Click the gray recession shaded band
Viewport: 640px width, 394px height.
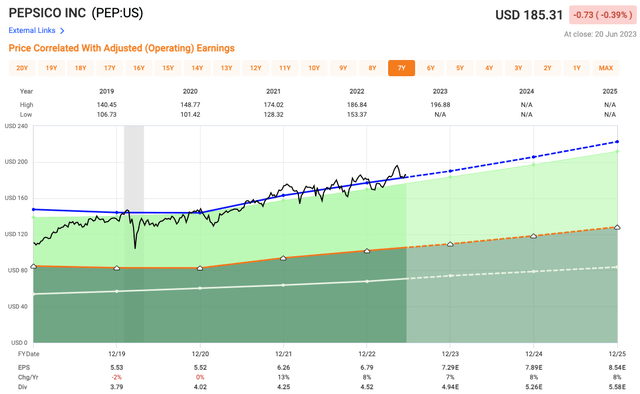pyautogui.click(x=134, y=234)
